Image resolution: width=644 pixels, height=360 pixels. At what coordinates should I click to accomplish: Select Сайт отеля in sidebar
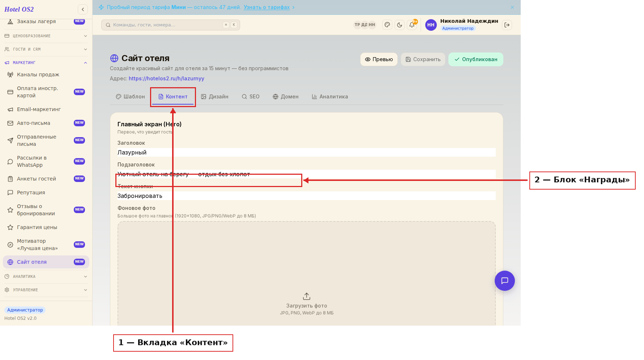pos(46,262)
